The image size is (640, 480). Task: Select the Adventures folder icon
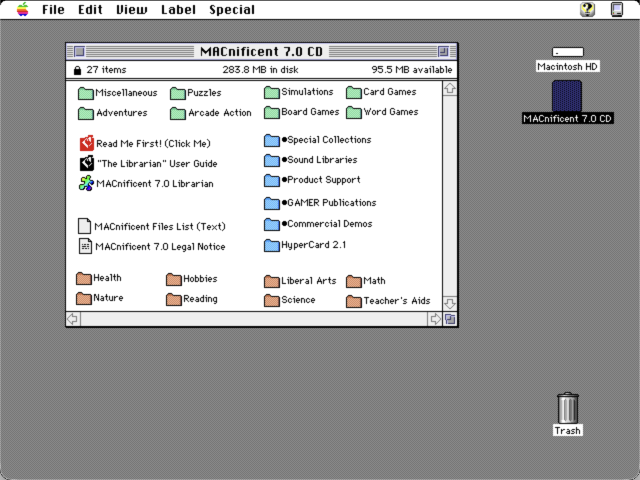(85, 113)
